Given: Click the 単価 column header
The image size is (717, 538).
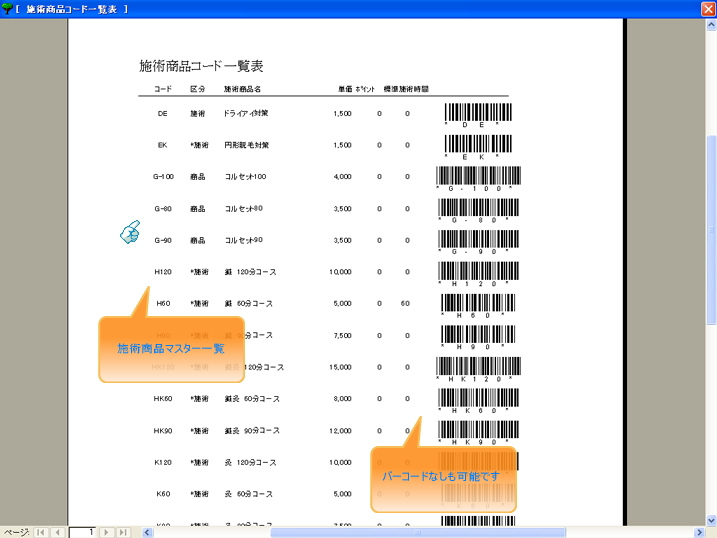Looking at the screenshot, I should 345,89.
